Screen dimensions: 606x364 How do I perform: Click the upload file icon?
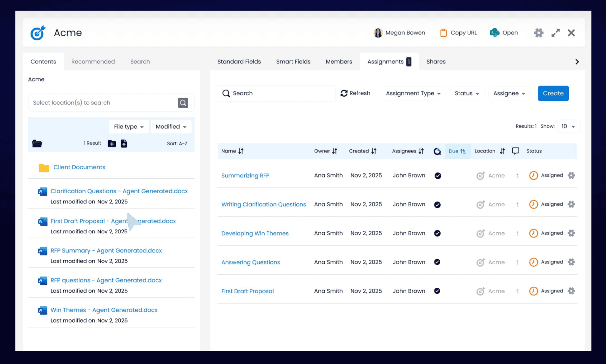pyautogui.click(x=124, y=143)
